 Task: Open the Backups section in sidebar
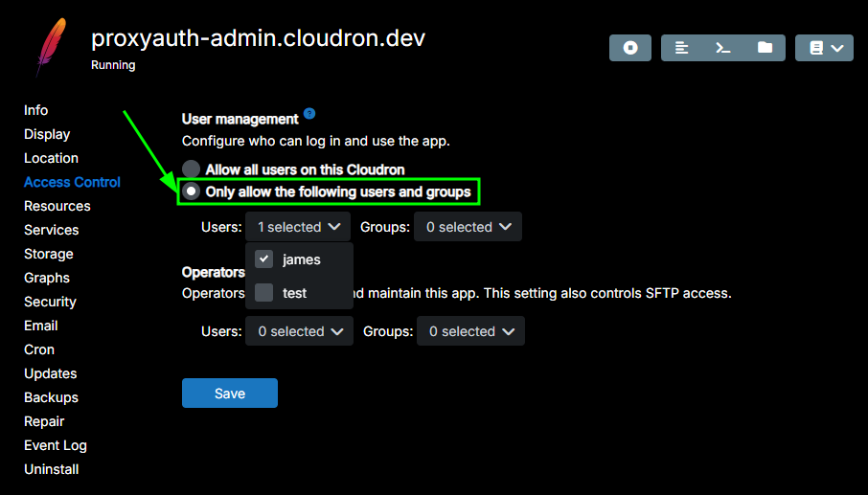pyautogui.click(x=51, y=397)
